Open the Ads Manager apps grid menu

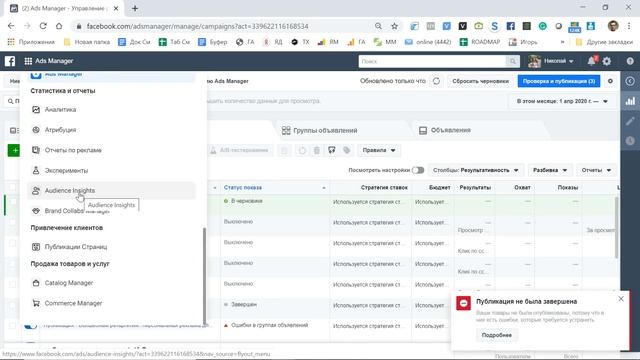tap(28, 61)
